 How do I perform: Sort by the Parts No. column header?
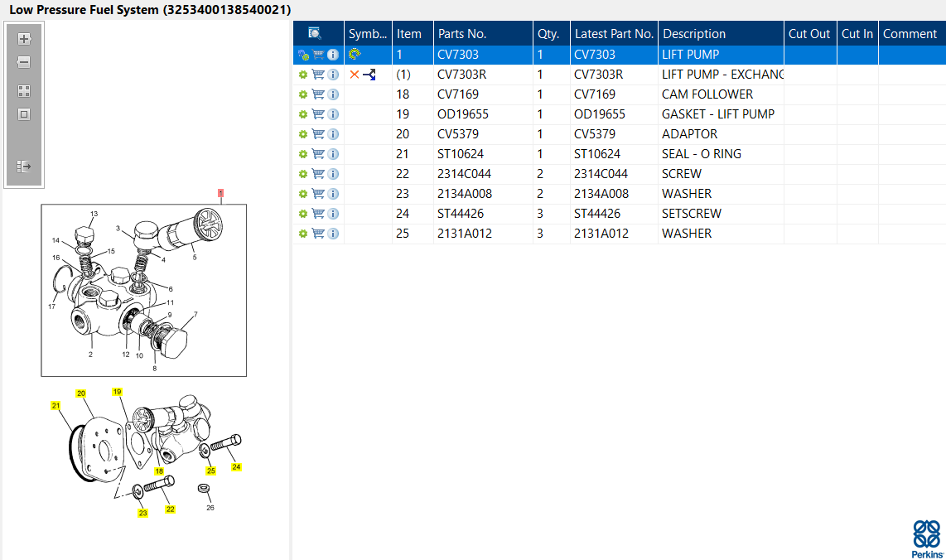483,34
